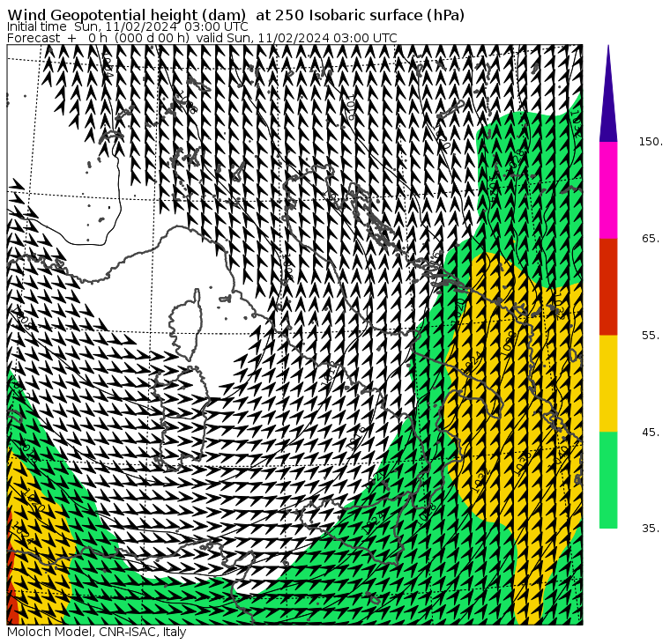Click the "45." legend value

pyautogui.click(x=651, y=433)
